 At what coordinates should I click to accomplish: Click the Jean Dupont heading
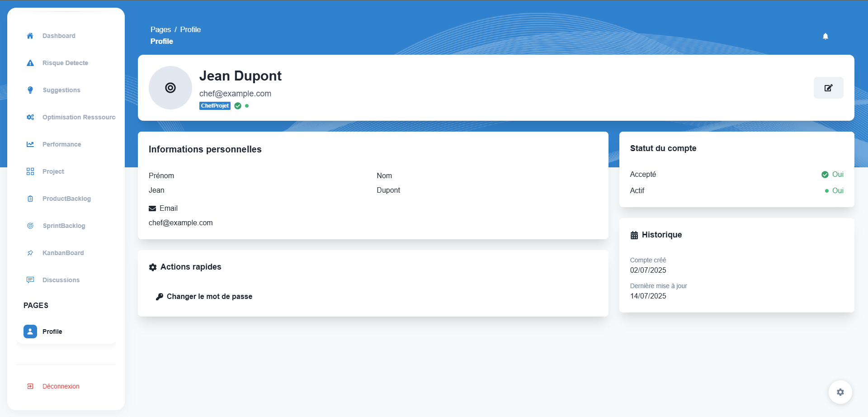pos(240,76)
